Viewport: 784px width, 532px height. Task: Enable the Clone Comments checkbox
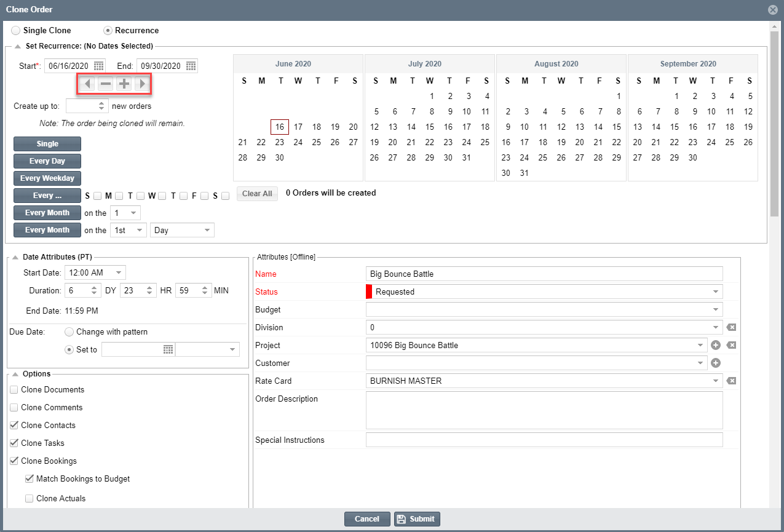click(x=14, y=408)
